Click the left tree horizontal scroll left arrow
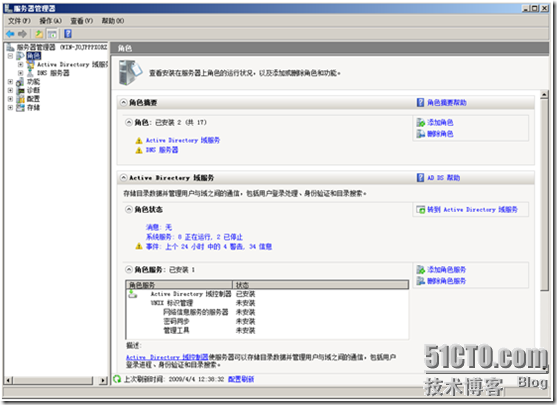The width and height of the screenshot is (557, 405). click(9, 380)
